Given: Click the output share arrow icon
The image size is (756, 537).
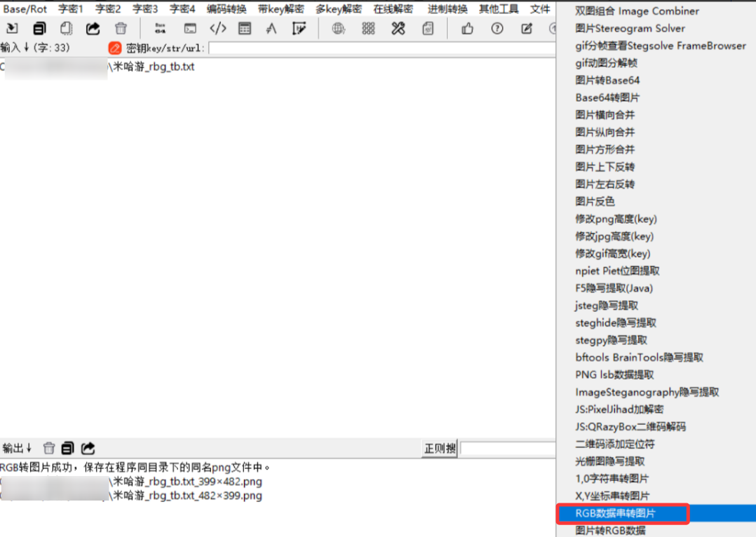Looking at the screenshot, I should 88,448.
